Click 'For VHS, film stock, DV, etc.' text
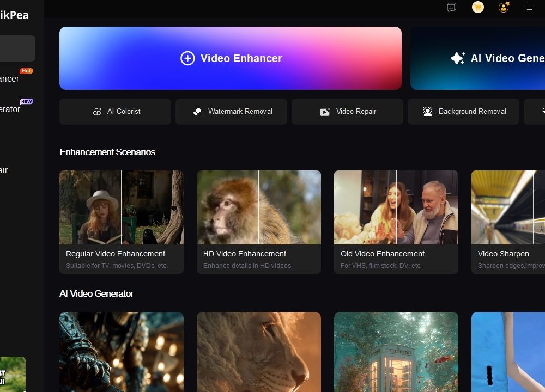The width and height of the screenshot is (545, 392). coord(381,266)
